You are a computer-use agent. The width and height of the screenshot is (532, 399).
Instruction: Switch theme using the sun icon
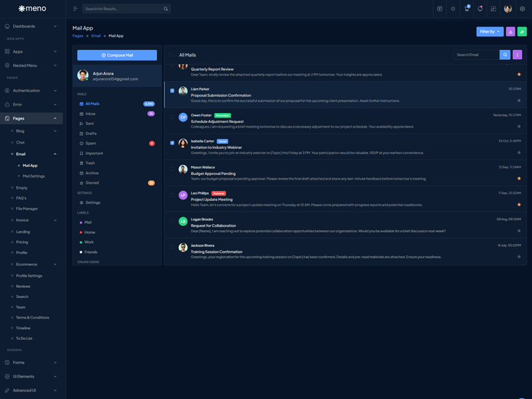click(x=453, y=9)
